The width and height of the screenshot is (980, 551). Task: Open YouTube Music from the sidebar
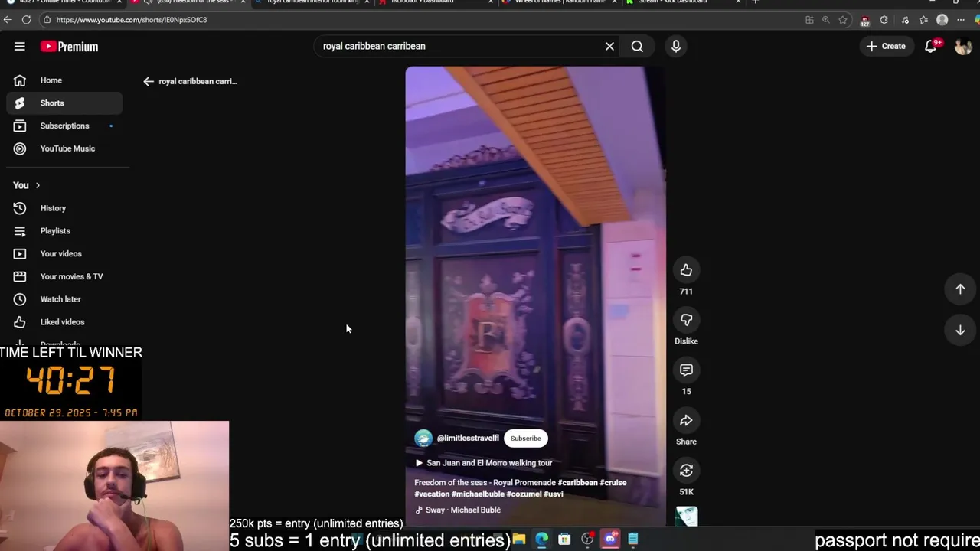point(64,148)
